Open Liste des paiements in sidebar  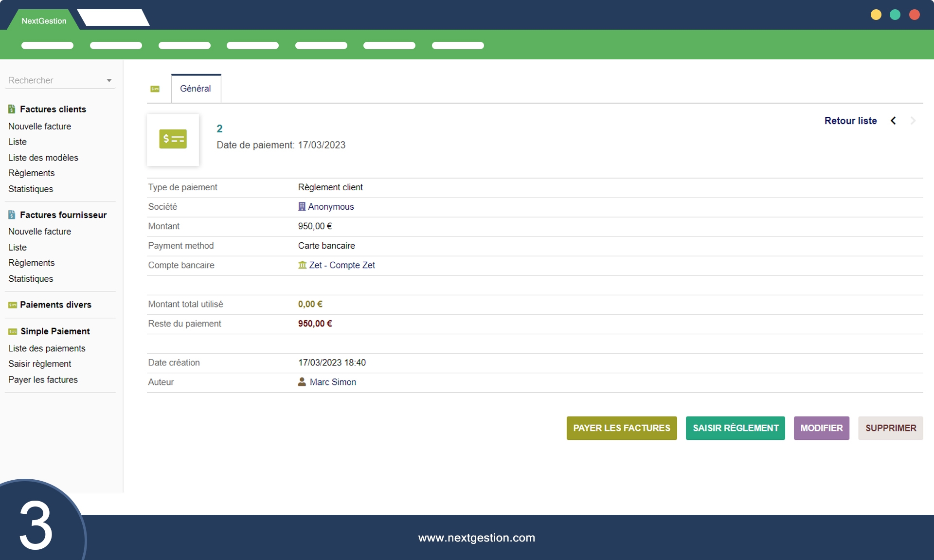(47, 348)
